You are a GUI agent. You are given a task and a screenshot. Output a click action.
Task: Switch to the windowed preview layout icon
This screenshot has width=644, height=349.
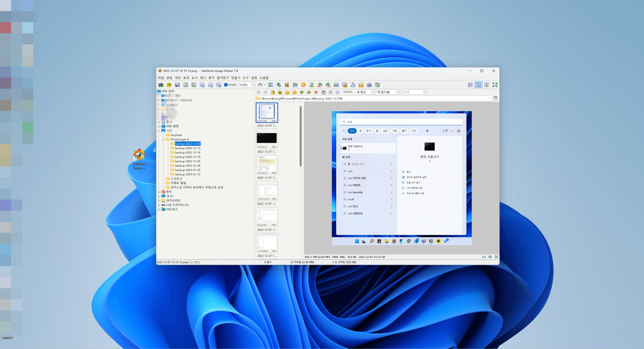487,85
